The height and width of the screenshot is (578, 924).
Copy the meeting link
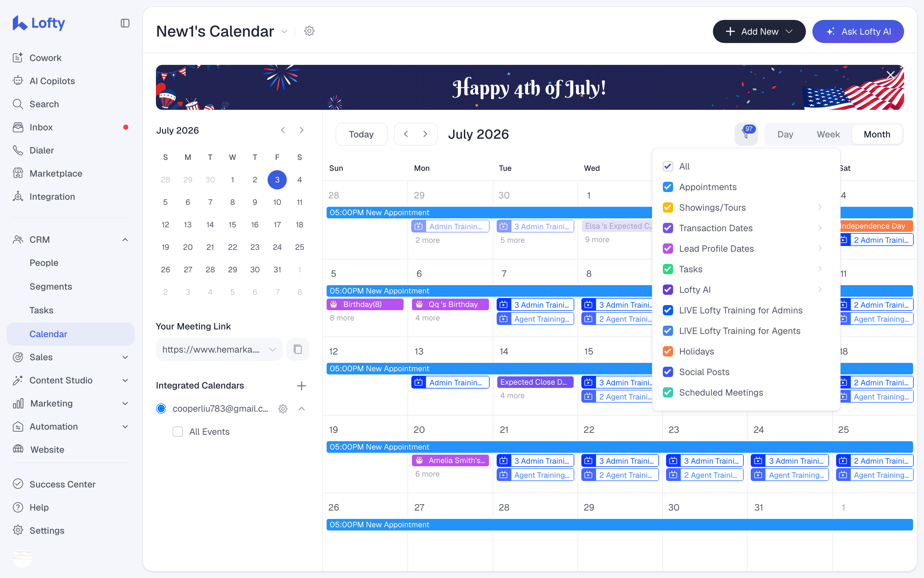[x=298, y=349]
